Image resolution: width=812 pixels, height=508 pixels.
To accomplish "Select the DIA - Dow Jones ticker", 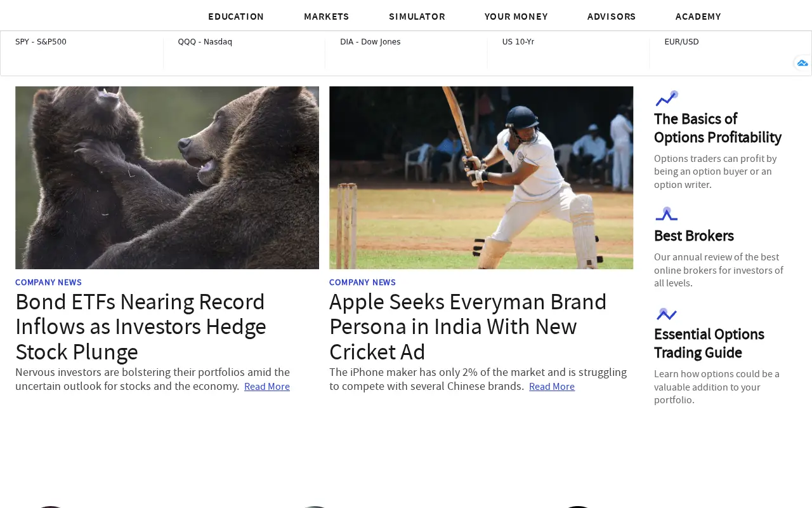I will (x=370, y=42).
